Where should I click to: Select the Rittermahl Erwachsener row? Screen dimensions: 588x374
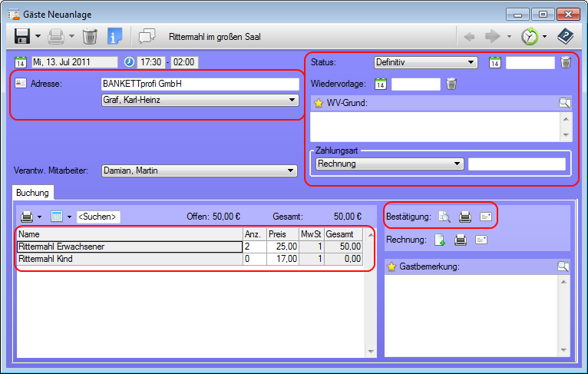(x=190, y=247)
